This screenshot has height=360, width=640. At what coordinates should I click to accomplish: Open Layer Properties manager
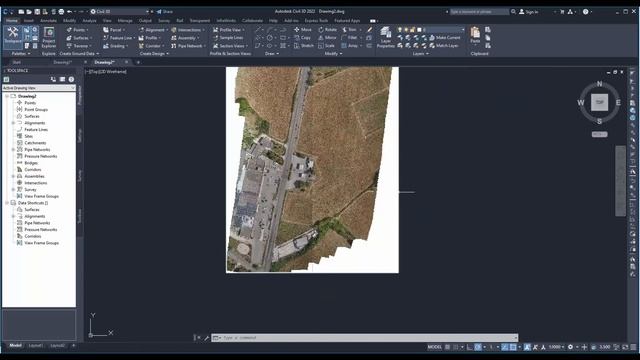point(385,38)
